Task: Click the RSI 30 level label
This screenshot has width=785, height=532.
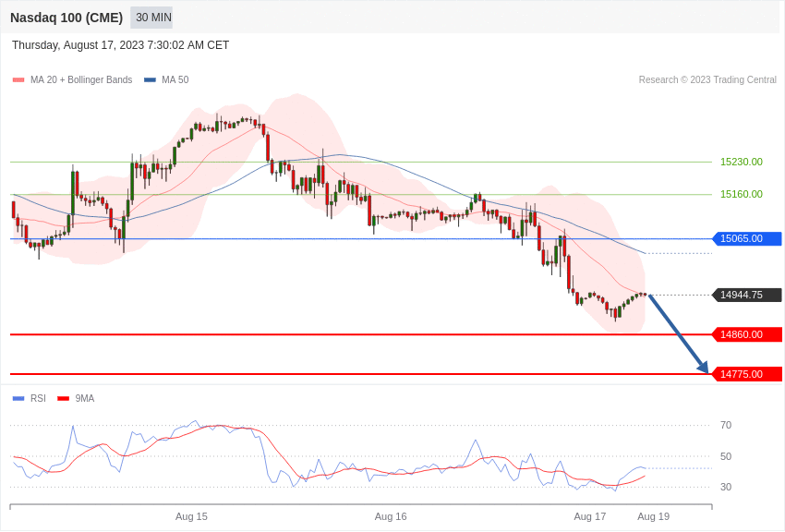Action: point(726,487)
